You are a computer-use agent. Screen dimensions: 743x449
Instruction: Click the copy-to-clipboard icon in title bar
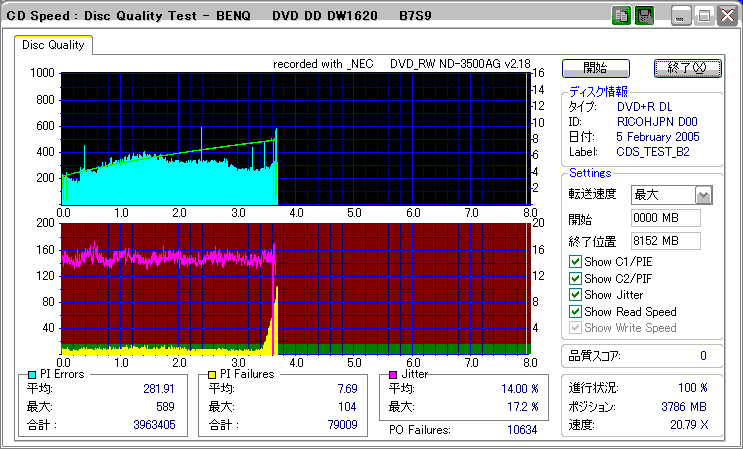point(620,16)
